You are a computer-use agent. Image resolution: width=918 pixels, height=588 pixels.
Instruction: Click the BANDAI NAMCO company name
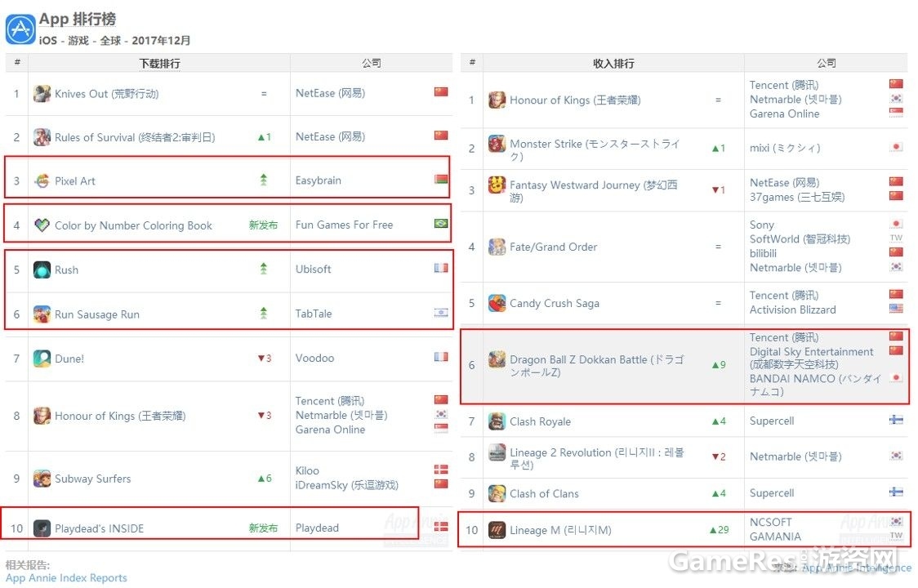click(x=815, y=385)
